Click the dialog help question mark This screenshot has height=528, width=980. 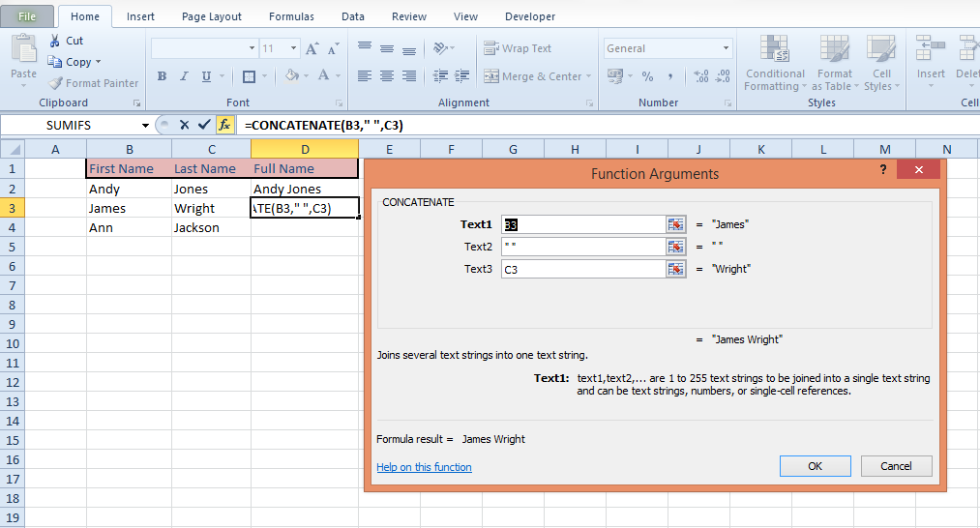pyautogui.click(x=883, y=169)
